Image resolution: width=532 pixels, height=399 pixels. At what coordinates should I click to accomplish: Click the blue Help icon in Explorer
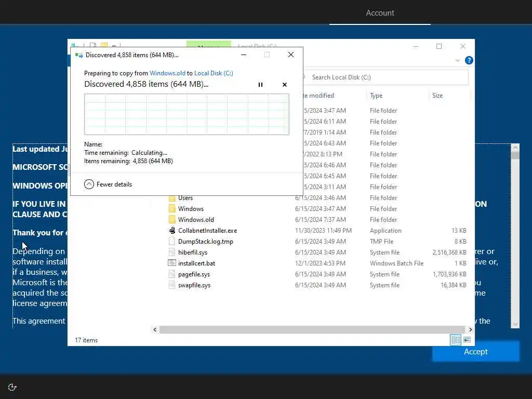[469, 60]
